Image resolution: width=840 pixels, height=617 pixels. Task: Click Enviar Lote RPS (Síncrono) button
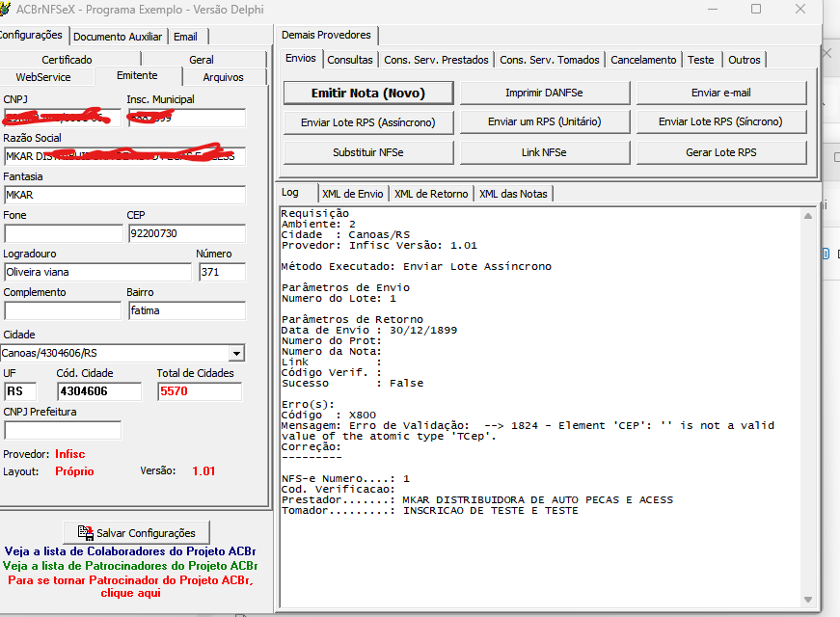point(721,122)
